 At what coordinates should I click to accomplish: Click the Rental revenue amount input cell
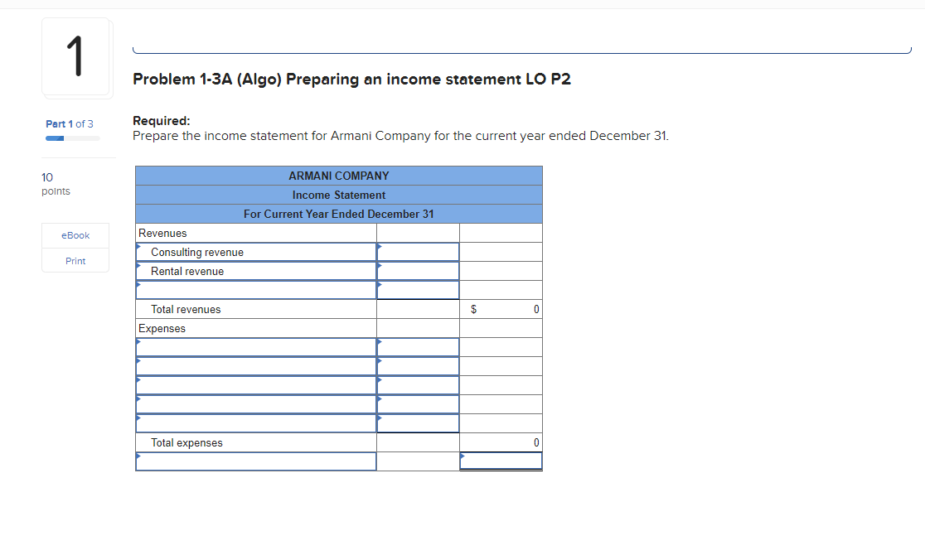(x=417, y=271)
